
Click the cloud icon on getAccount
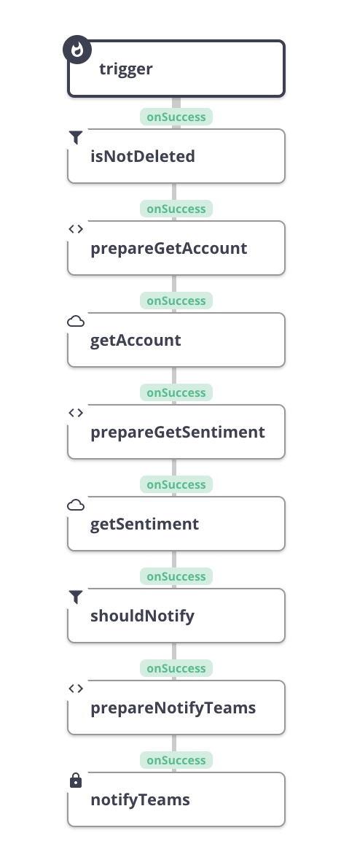click(x=76, y=321)
